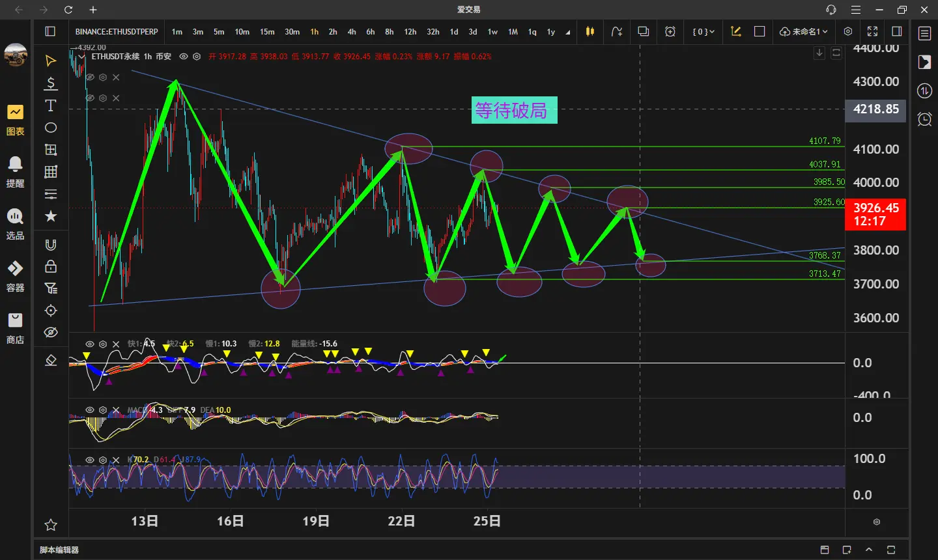Click the orange drawing pencil icon

coord(736,31)
